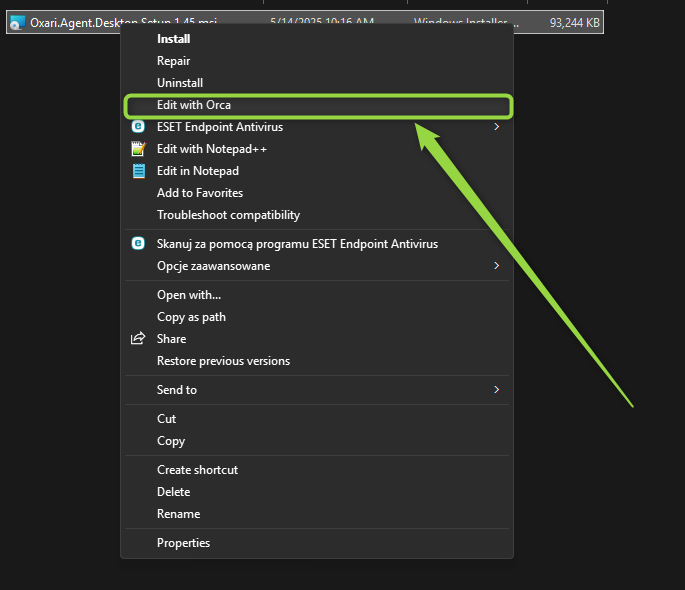Expand the Send to submenu chevron
This screenshot has height=590, width=685.
click(496, 390)
